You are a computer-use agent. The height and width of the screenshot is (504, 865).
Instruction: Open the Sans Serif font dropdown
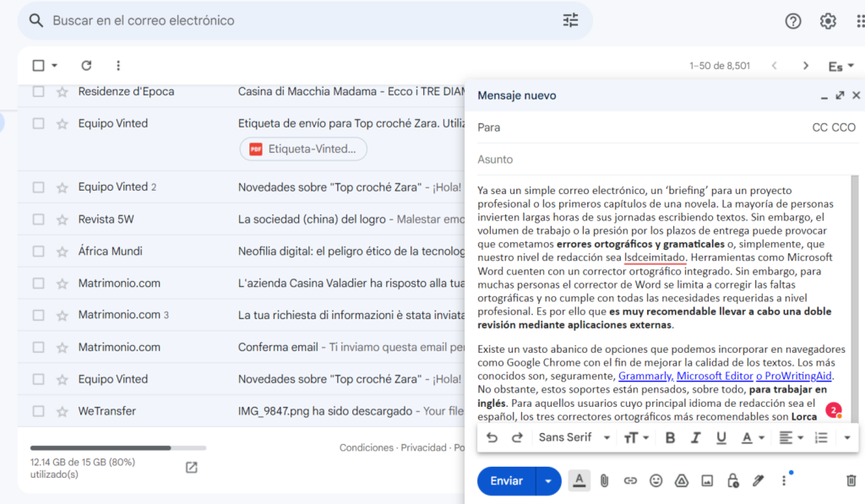(574, 437)
